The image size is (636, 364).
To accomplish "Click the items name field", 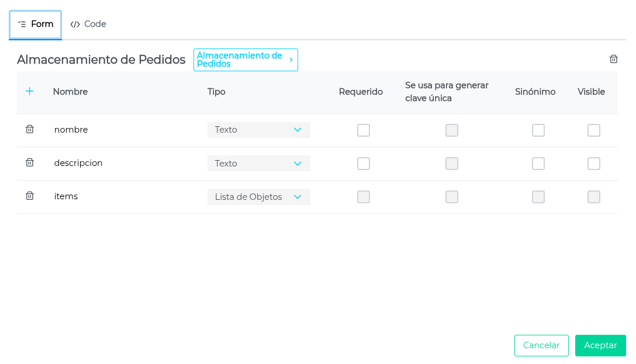I will point(66,196).
